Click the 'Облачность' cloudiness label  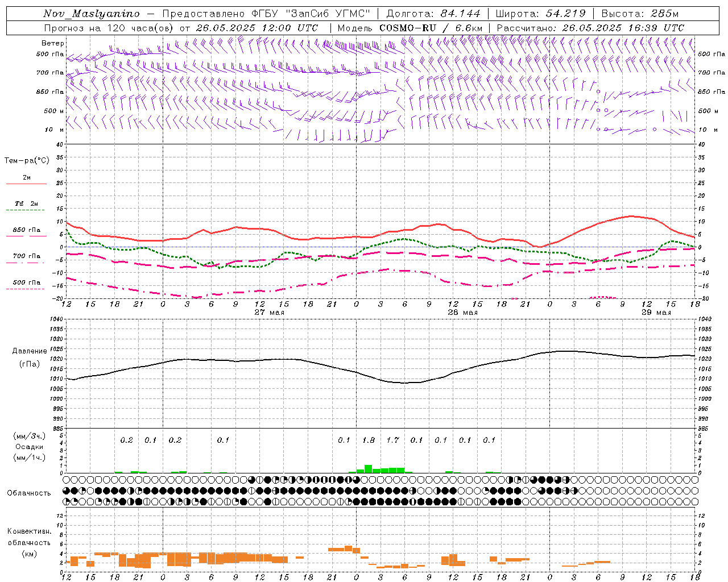point(29,493)
